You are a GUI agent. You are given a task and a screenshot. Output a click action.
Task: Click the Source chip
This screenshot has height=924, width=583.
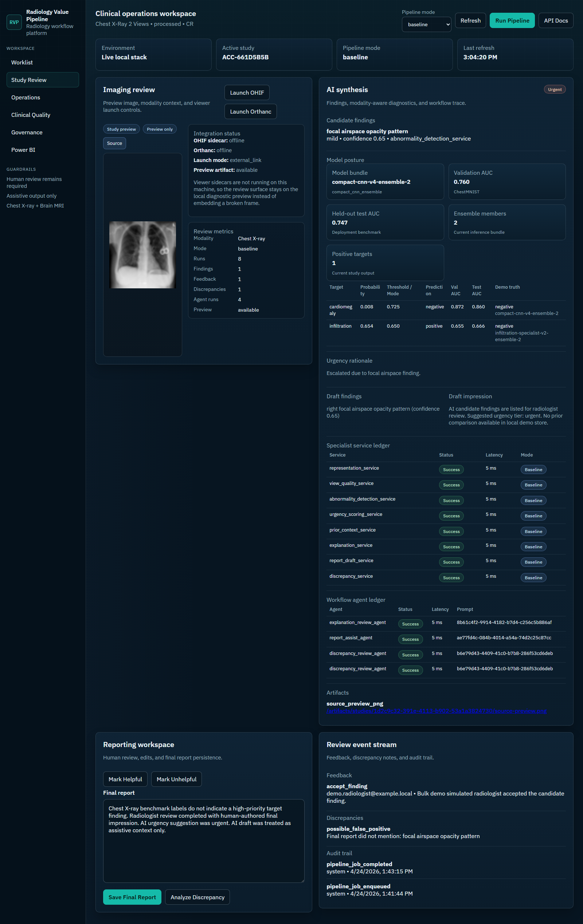pyautogui.click(x=114, y=143)
